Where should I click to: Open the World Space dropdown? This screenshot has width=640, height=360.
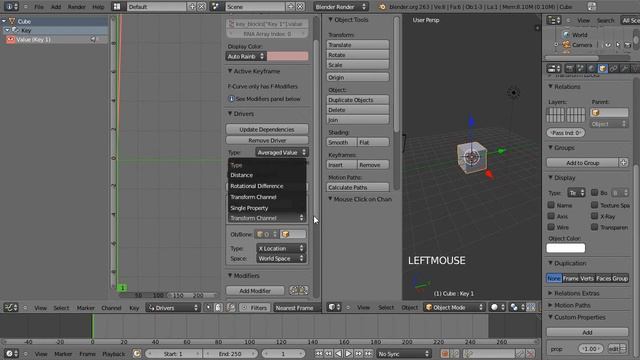tap(281, 258)
